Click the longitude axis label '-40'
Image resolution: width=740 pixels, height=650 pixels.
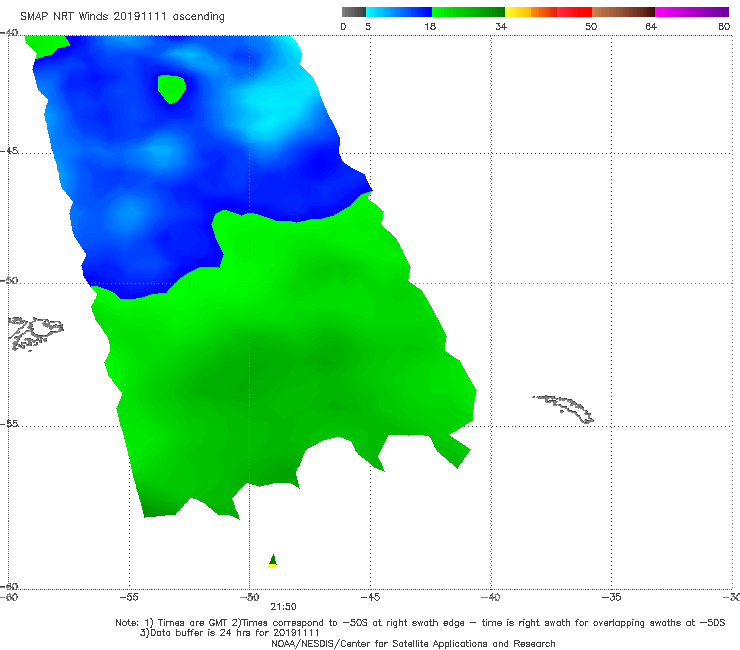click(x=490, y=597)
